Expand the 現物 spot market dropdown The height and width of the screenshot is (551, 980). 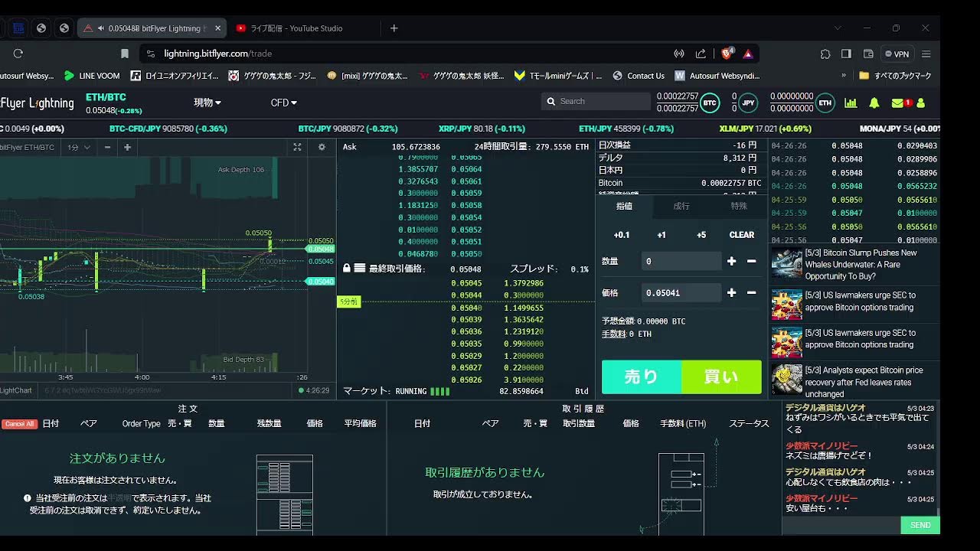coord(207,103)
